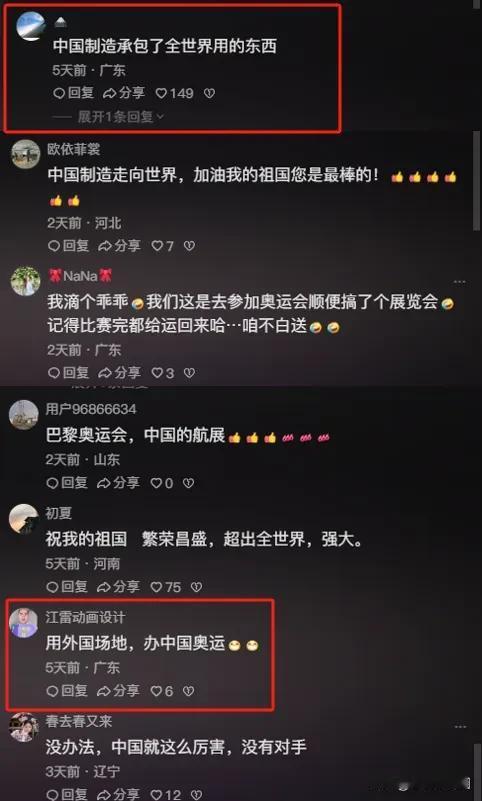Open NaNa's profile avatar
Image resolution: width=482 pixels, height=801 pixels.
pos(25,281)
